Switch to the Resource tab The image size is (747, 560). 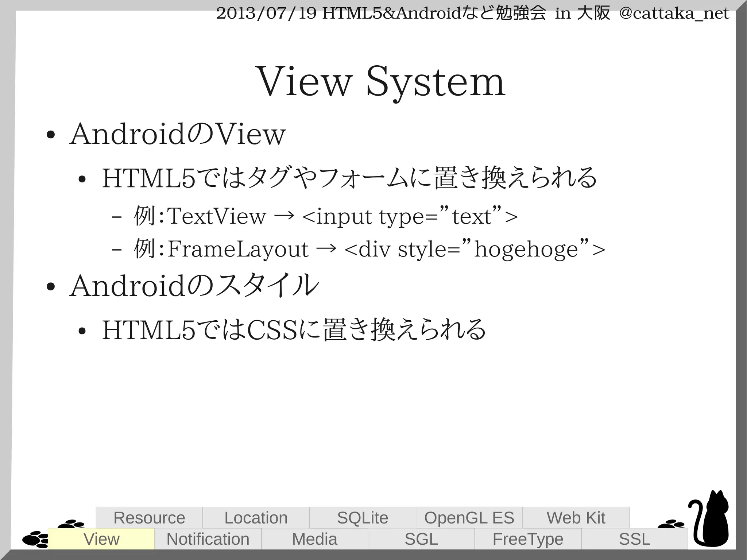[x=149, y=518]
